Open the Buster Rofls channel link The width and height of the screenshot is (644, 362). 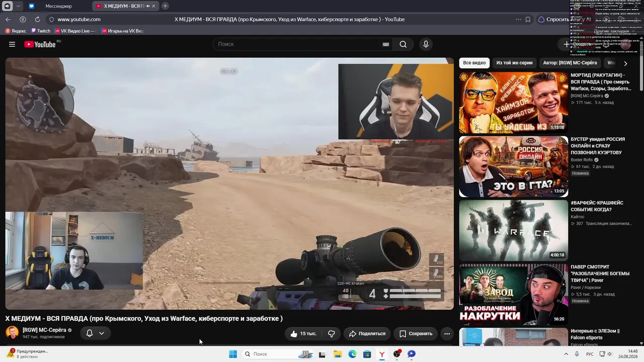582,160
